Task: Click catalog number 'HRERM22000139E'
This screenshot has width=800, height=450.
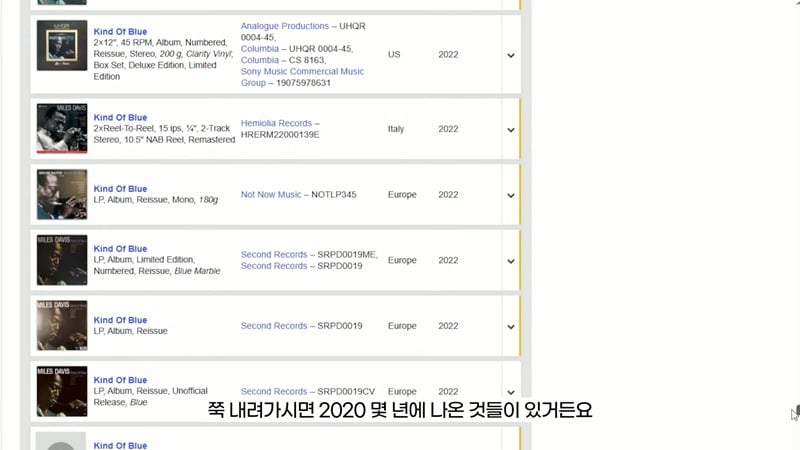Action: coord(280,135)
